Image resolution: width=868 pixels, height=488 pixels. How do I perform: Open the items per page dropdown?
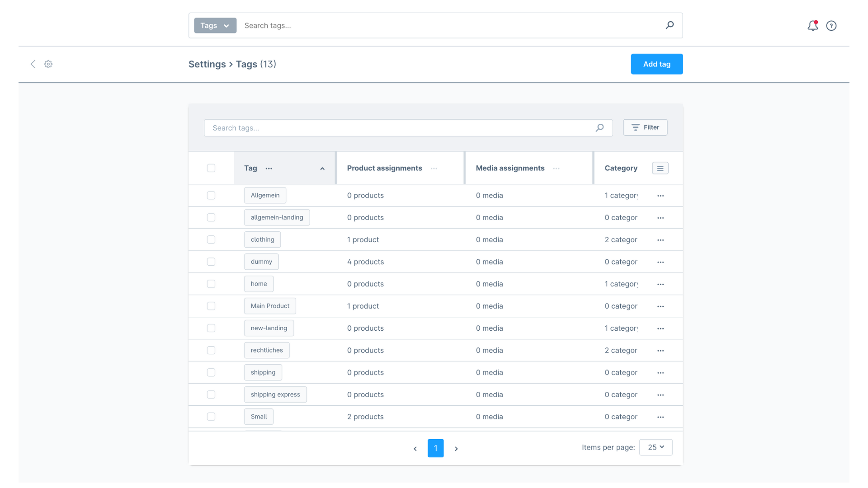pyautogui.click(x=656, y=447)
